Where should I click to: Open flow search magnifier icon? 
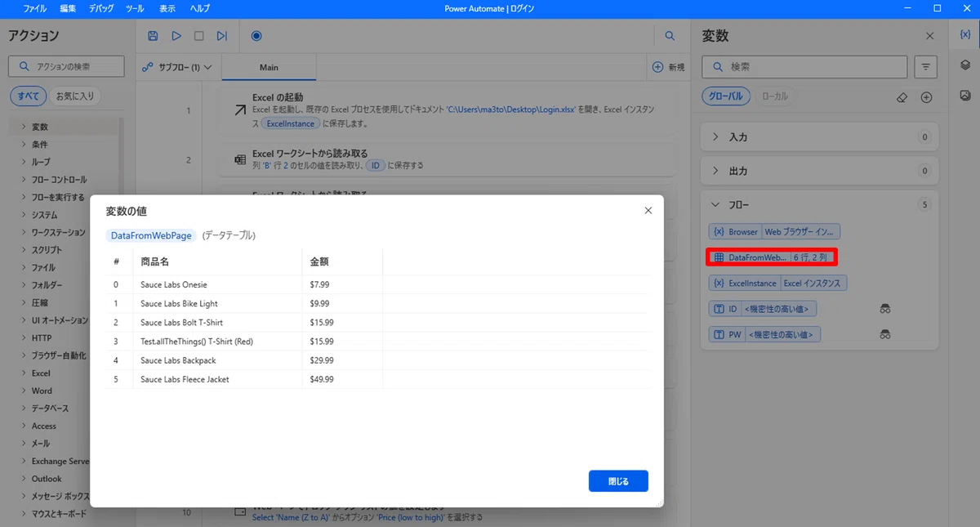click(x=670, y=36)
